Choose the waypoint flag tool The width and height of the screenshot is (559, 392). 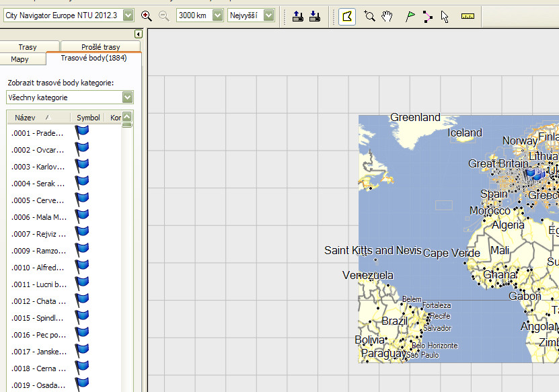[410, 16]
